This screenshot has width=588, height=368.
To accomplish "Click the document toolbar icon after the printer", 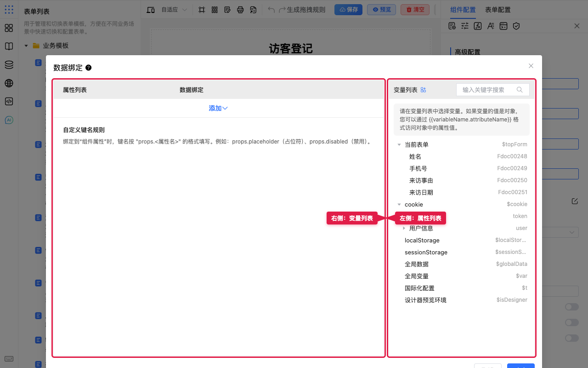I will (x=253, y=10).
